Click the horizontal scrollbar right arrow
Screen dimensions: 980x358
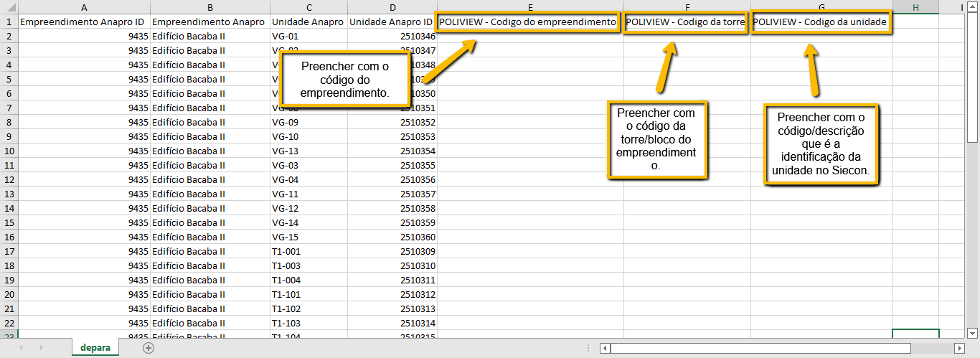click(960, 348)
